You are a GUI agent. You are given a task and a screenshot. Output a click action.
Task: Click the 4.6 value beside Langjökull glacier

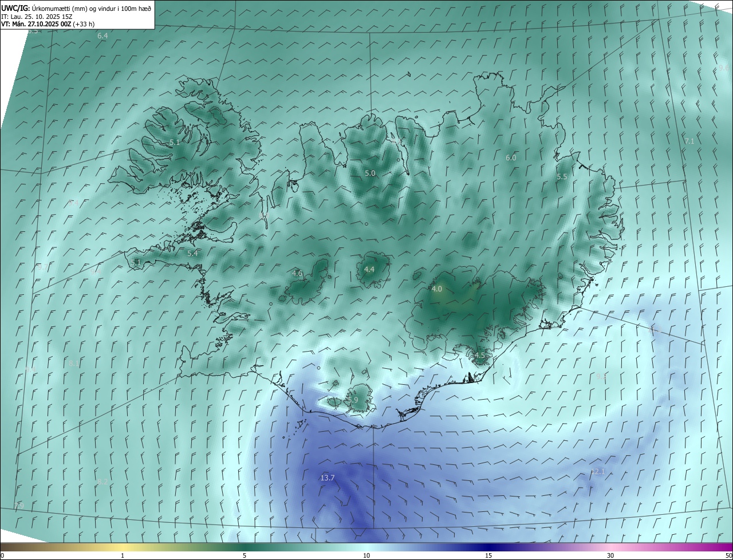click(x=297, y=274)
